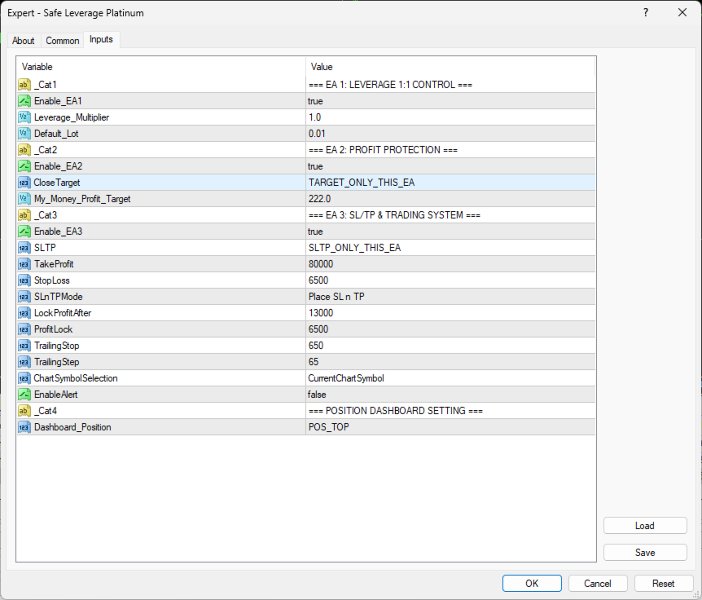Switch to the Common tab
This screenshot has height=600, width=702.
click(x=62, y=40)
